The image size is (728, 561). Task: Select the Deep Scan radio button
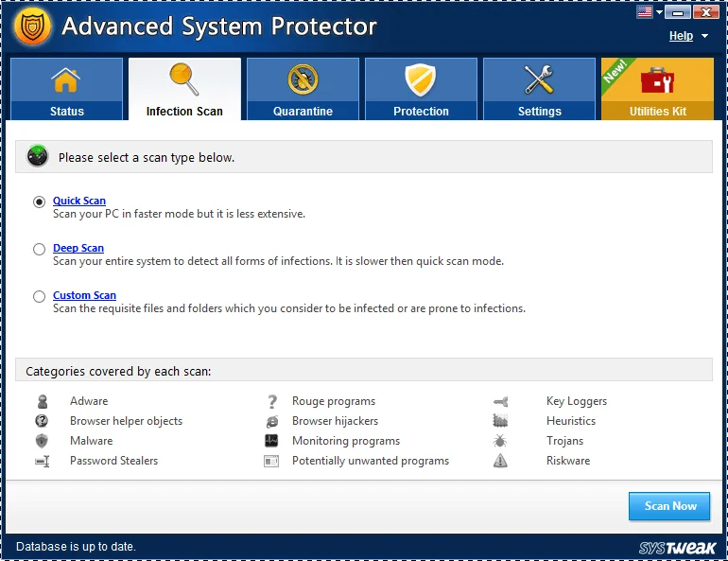click(x=39, y=249)
